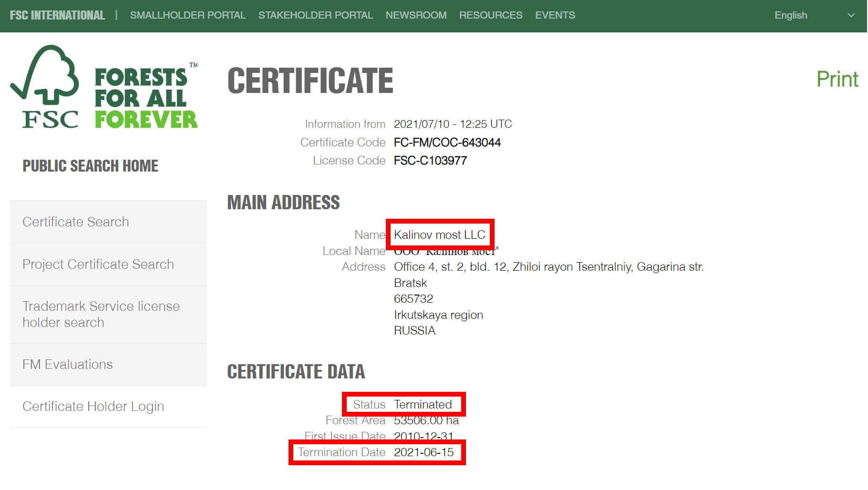The width and height of the screenshot is (868, 490).
Task: Click the country RUSSIA
Action: [x=414, y=331]
